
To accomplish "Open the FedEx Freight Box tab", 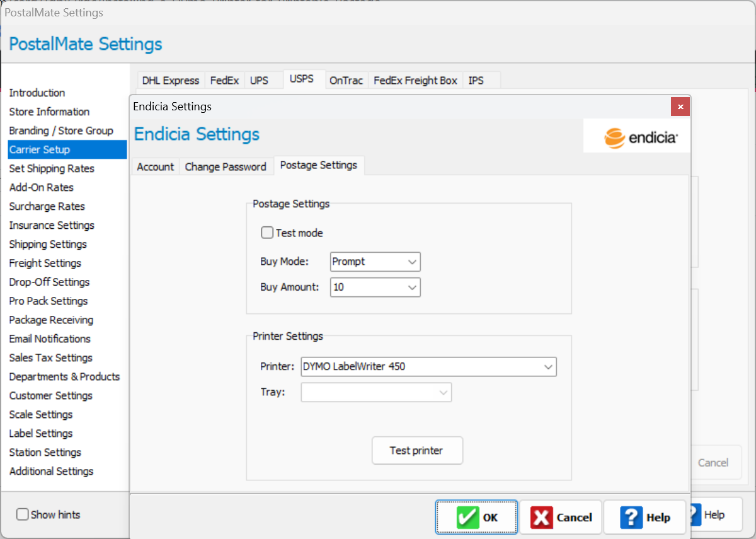I will pos(416,81).
